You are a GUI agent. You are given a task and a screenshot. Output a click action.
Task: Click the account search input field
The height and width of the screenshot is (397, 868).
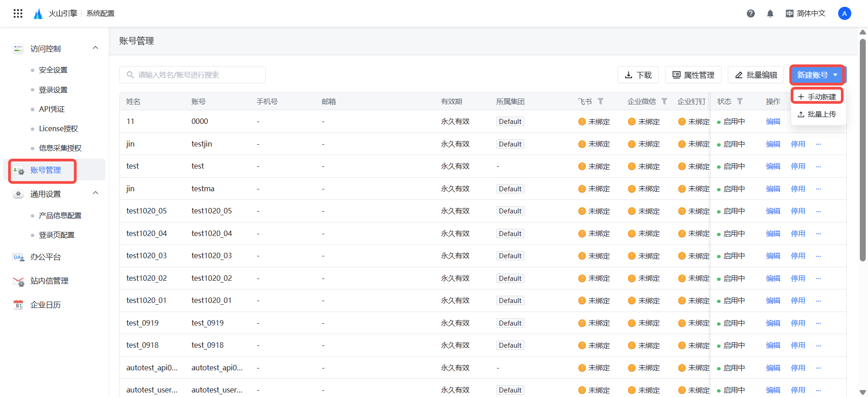[x=193, y=75]
